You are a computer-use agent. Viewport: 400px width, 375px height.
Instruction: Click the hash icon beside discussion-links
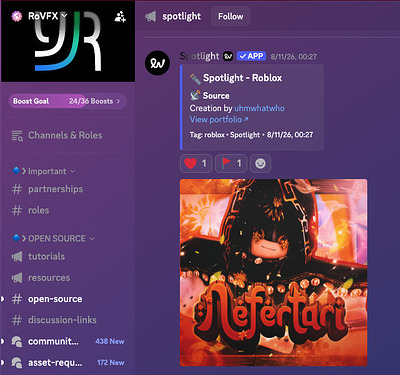(x=17, y=320)
